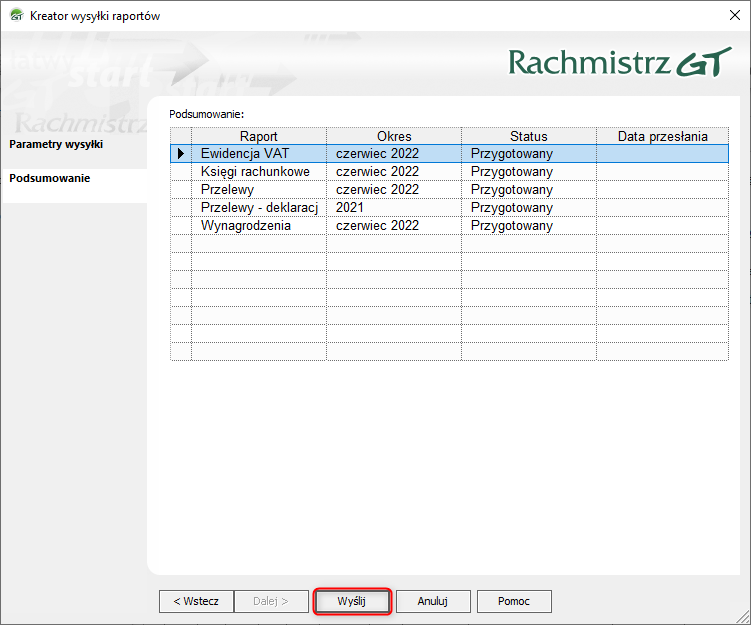This screenshot has height=625, width=751.
Task: Select the Przelewy report cell
Action: click(x=259, y=190)
